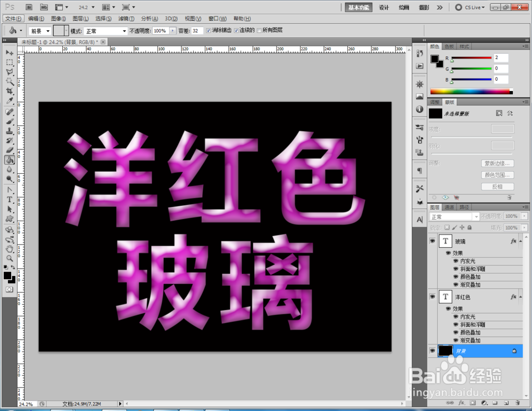532x411 pixels.
Task: Select the History Brush tool
Action: coord(10,140)
